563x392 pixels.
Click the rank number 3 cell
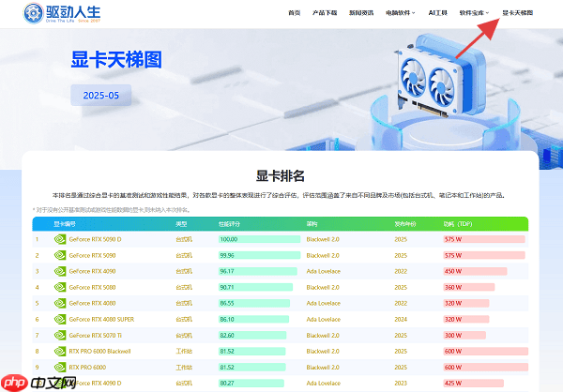37,271
